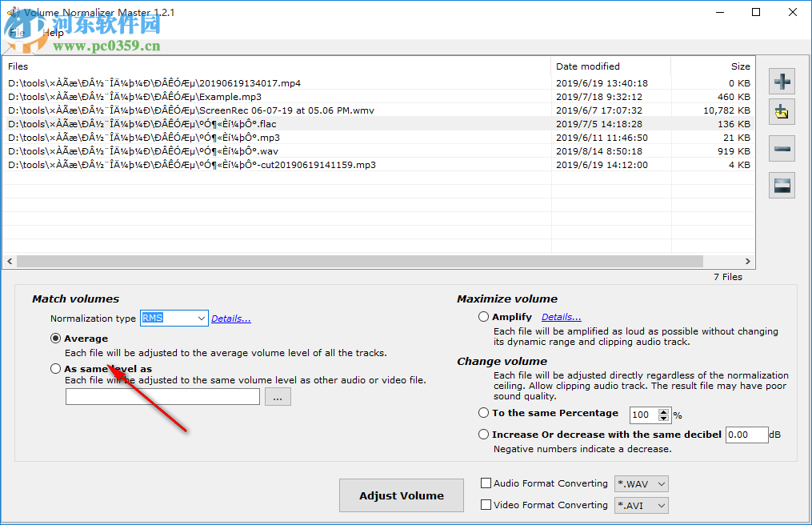Image resolution: width=812 pixels, height=525 pixels.
Task: Clear the whole file list icon
Action: [x=782, y=185]
